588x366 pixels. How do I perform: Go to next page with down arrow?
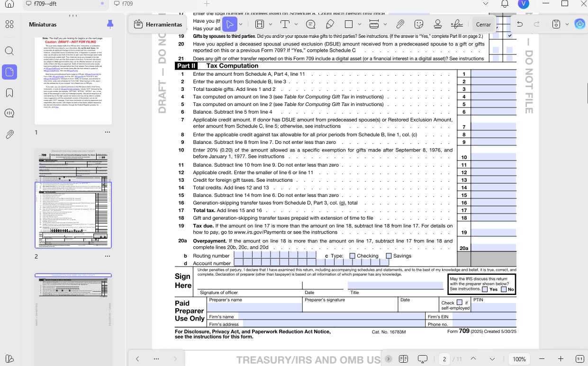(x=492, y=359)
